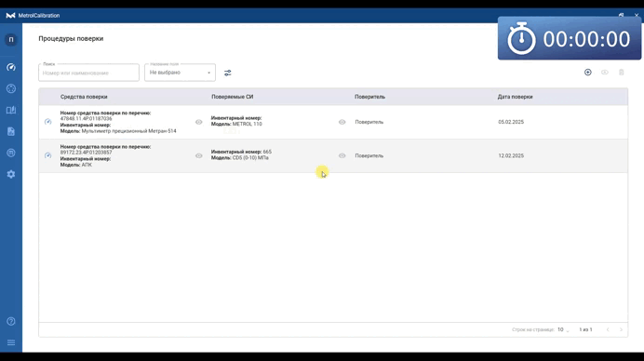Select the date 12.02.2025 cell
The height and width of the screenshot is (361, 644).
(511, 155)
